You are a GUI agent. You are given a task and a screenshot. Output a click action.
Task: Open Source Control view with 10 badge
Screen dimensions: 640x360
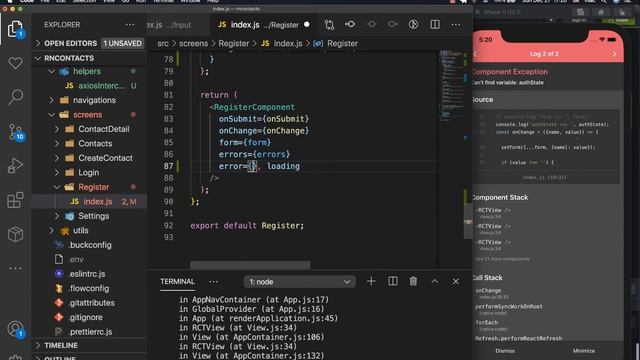[16, 132]
